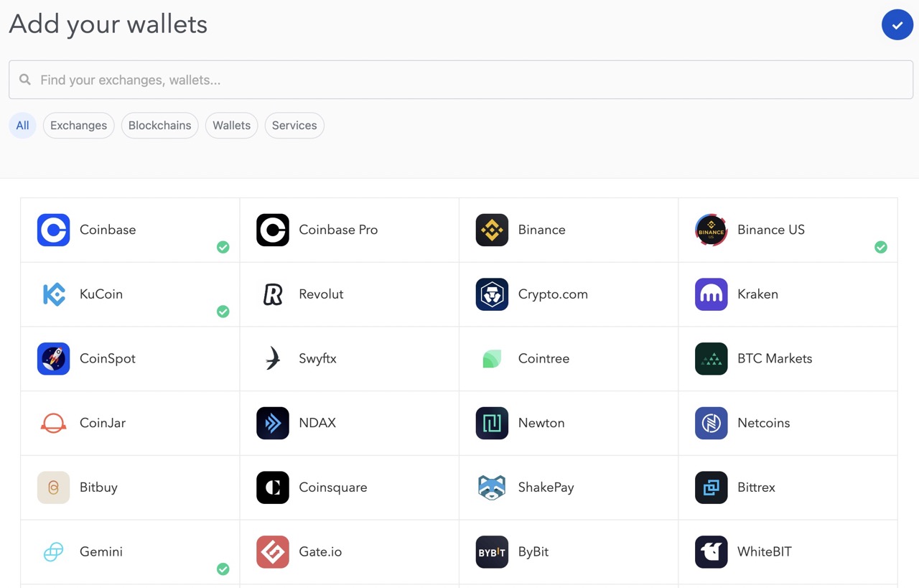Click the green check badge on Gemini

(223, 569)
